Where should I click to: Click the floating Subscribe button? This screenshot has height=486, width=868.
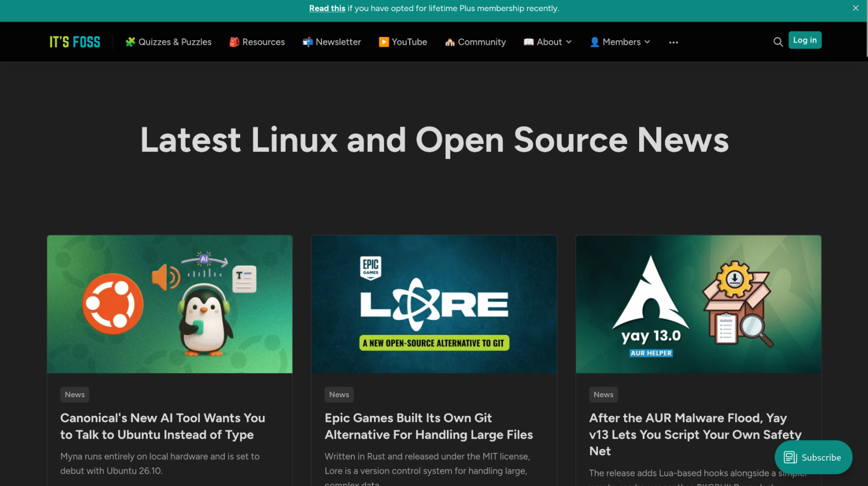point(813,458)
